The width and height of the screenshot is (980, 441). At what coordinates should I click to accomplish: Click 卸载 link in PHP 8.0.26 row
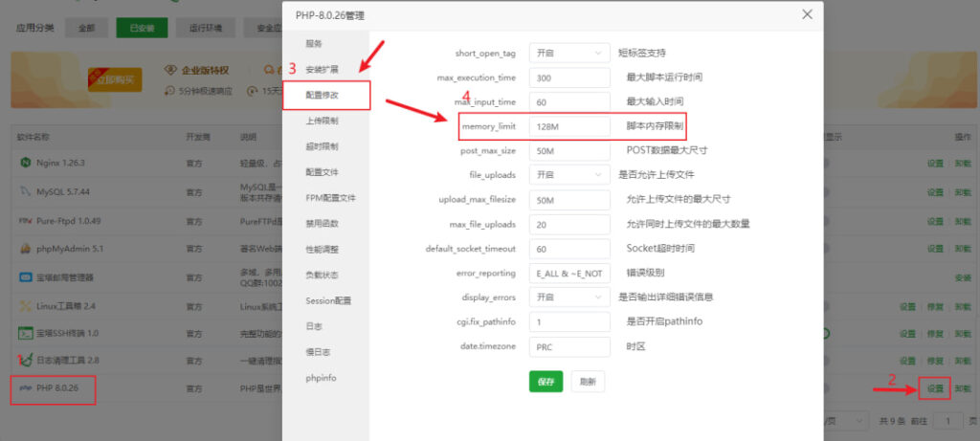click(963, 387)
